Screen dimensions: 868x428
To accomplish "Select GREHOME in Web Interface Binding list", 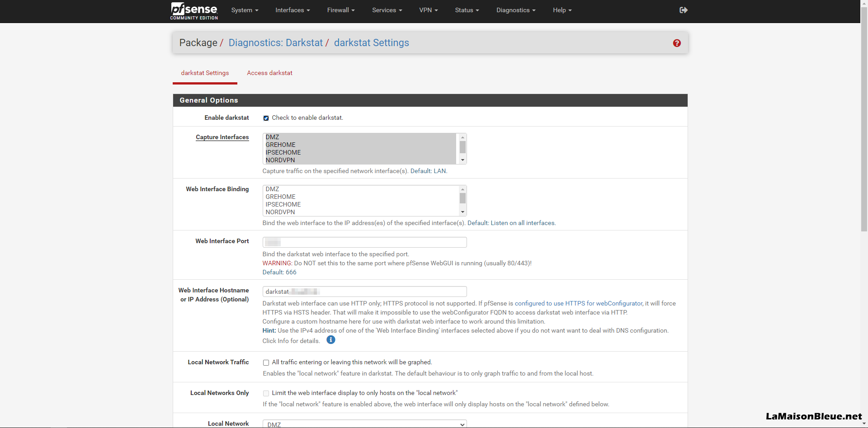I will pyautogui.click(x=360, y=197).
